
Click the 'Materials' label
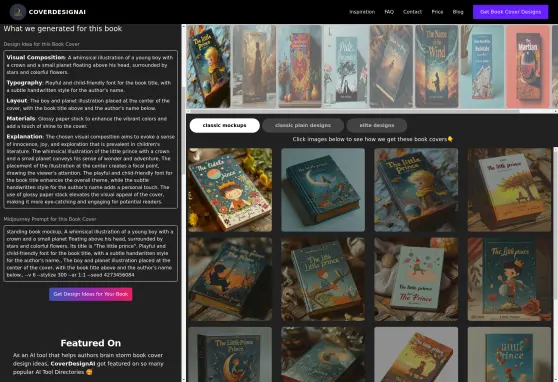click(x=21, y=119)
